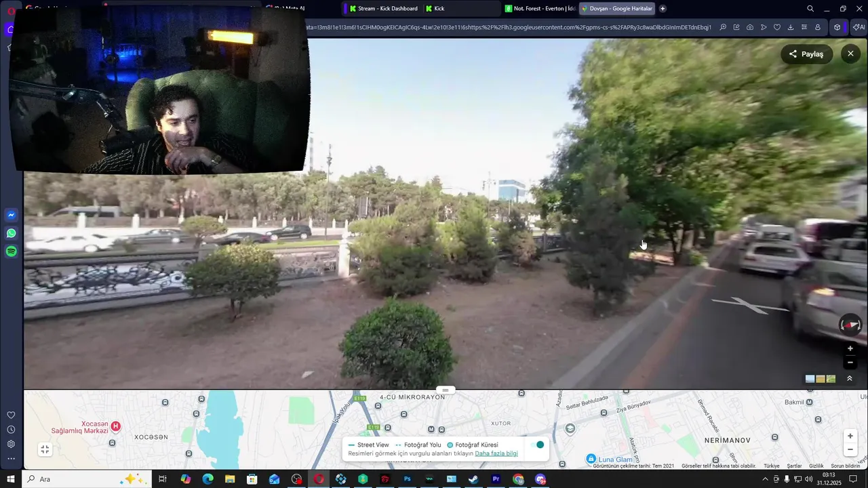Open WhatsApp in Opera sidebar

(11, 233)
